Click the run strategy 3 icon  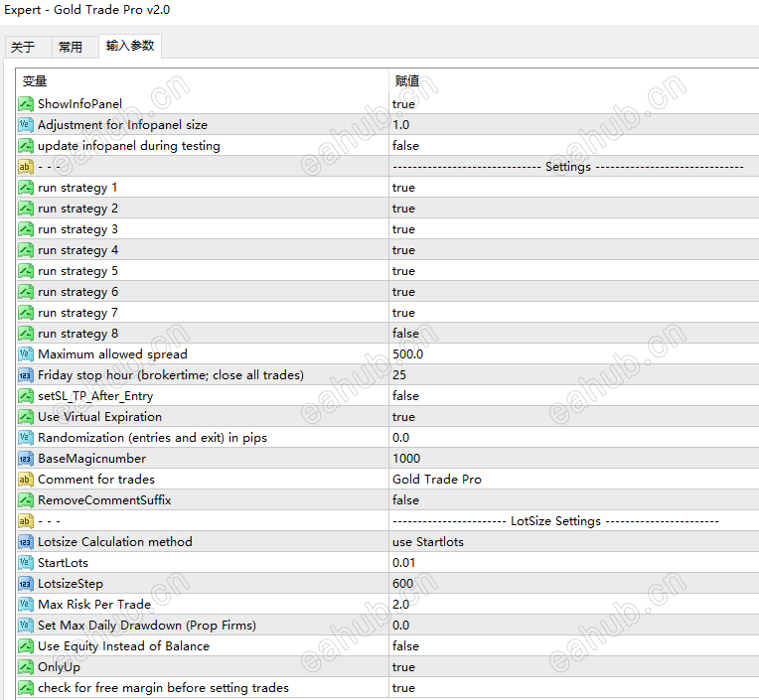pyautogui.click(x=26, y=229)
